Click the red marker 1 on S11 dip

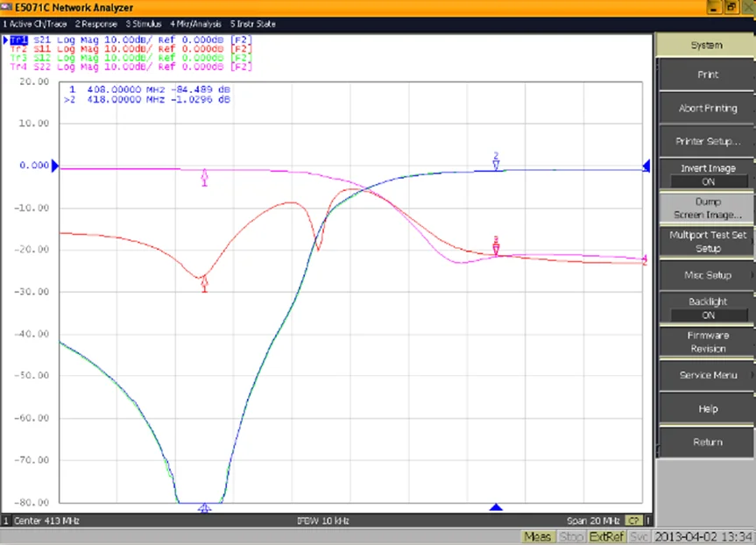[x=205, y=283]
